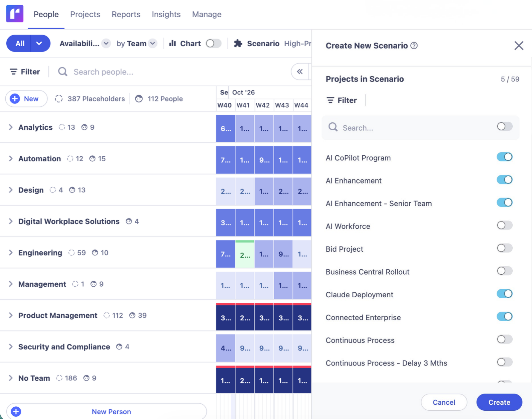Toggle the Chart switch on
532x419 pixels.
coord(213,44)
